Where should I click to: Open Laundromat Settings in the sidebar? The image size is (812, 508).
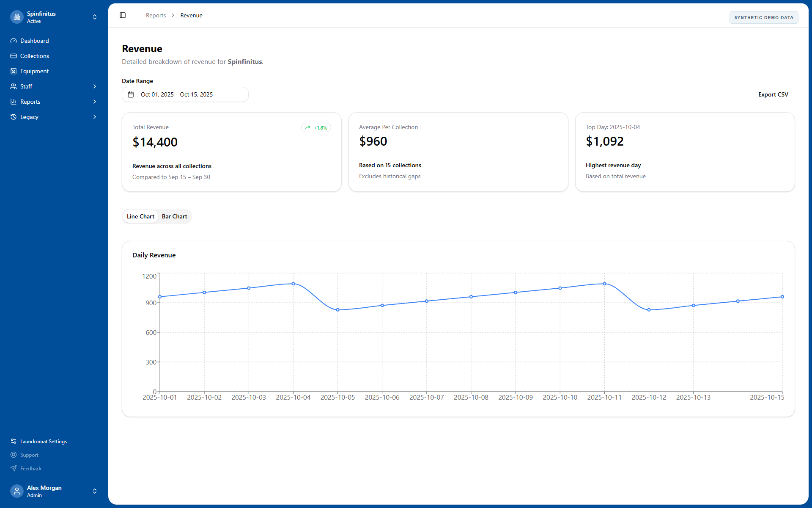[54, 441]
